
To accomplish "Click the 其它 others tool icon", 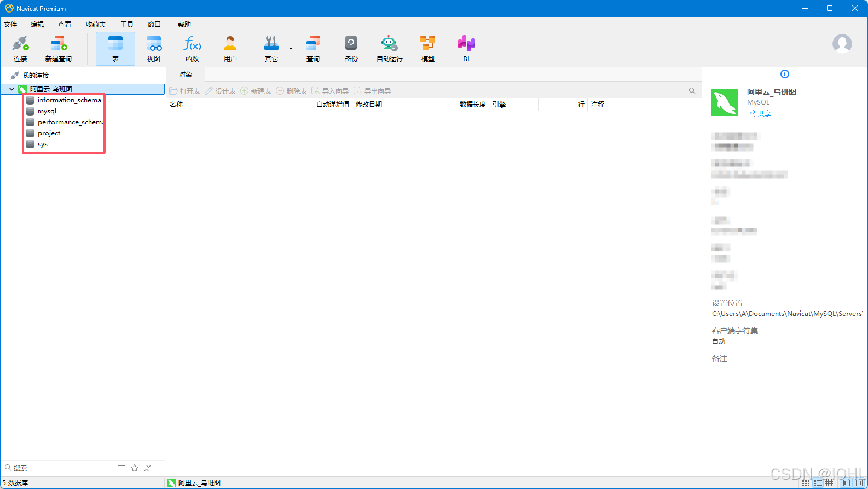I will (x=271, y=49).
